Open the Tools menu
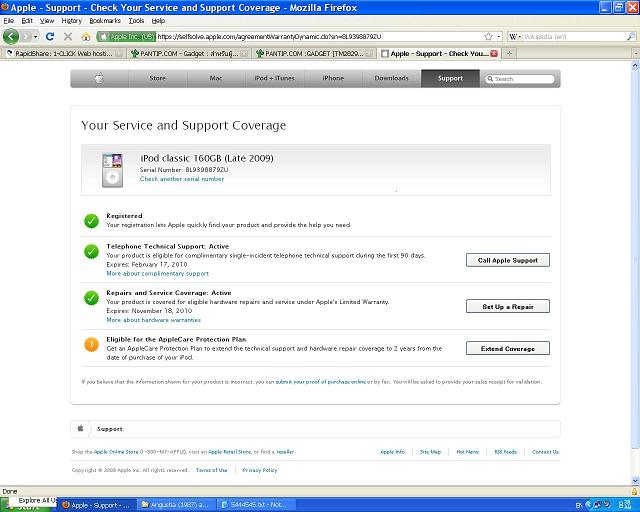 point(136,20)
